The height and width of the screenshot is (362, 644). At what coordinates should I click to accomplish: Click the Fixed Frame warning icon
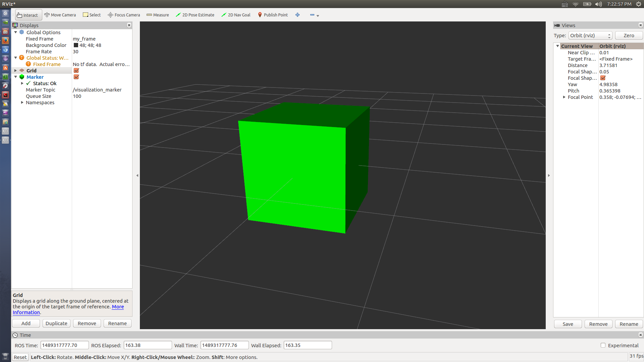click(28, 64)
